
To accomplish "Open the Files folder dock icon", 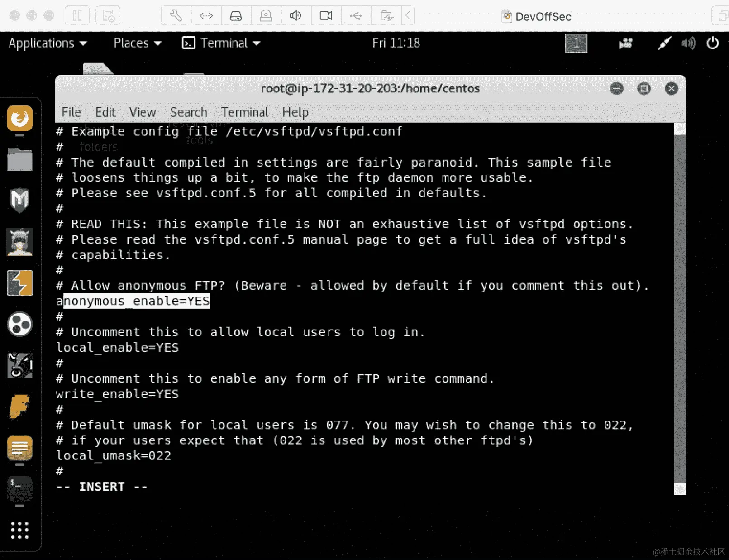I will coord(19,160).
